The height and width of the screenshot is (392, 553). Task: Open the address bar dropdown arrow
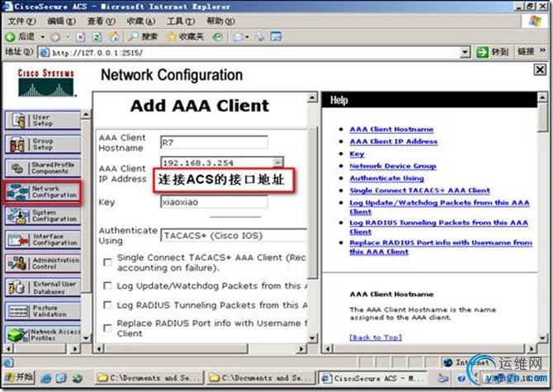coord(466,53)
